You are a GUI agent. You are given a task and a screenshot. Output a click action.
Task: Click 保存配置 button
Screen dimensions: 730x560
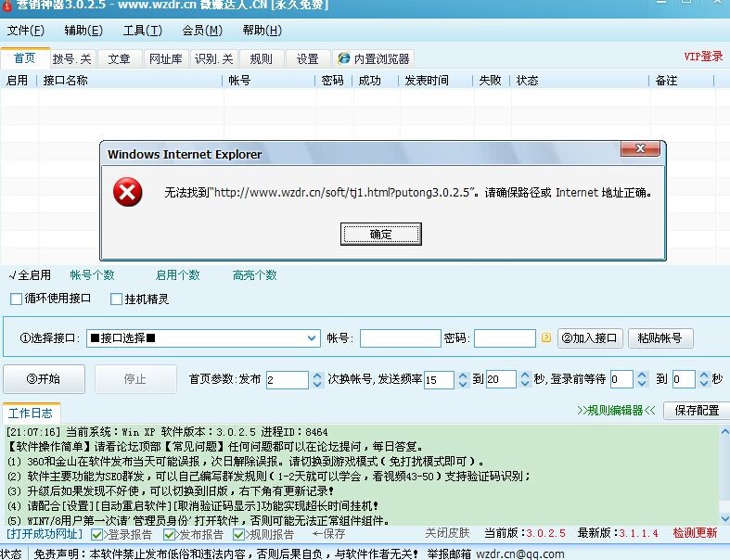point(697,411)
